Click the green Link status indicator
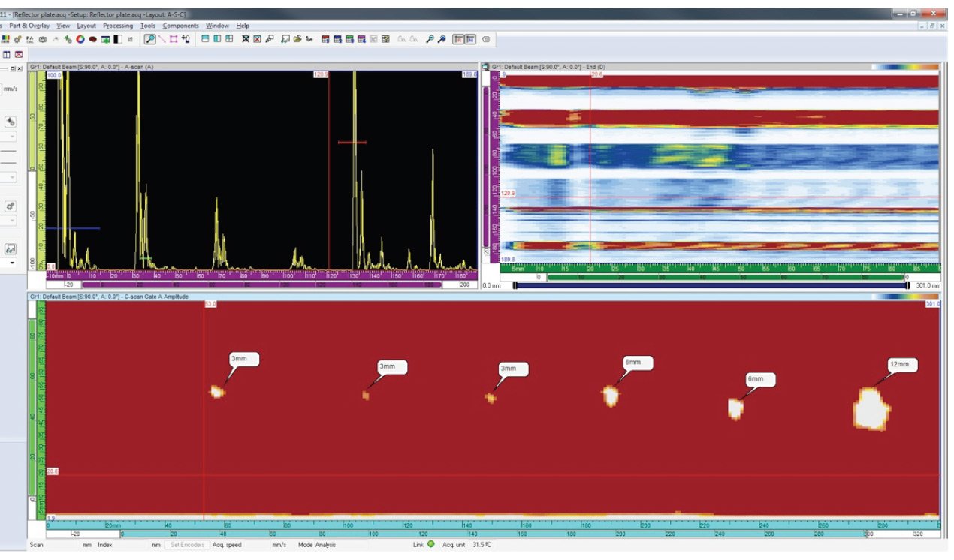 (x=430, y=544)
